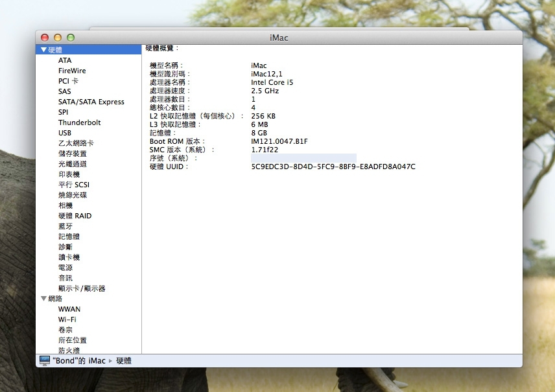Select ATA in the sidebar
The image size is (555, 392).
coord(65,60)
